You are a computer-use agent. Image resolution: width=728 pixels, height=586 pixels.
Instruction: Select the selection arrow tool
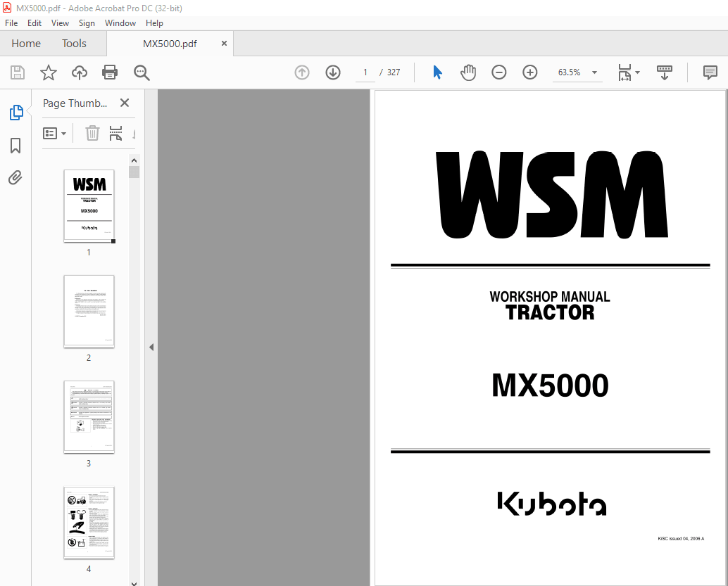[x=437, y=72]
